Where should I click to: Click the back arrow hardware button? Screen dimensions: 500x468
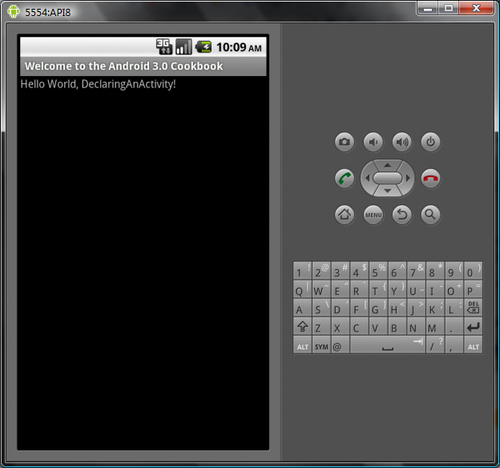click(402, 215)
